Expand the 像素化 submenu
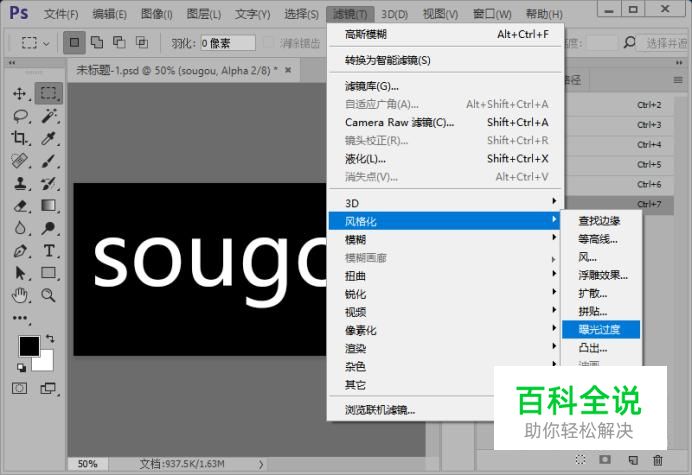 (445, 330)
